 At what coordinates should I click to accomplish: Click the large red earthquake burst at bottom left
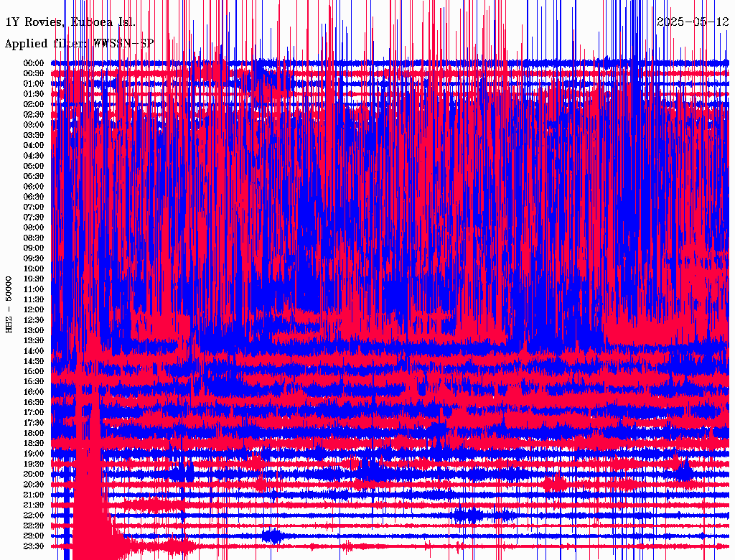pyautogui.click(x=90, y=503)
